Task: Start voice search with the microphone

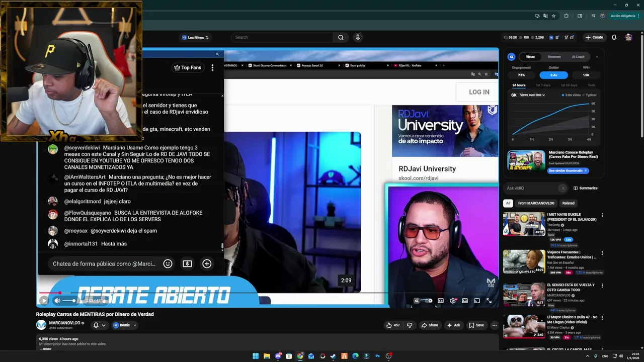Action: [x=358, y=37]
